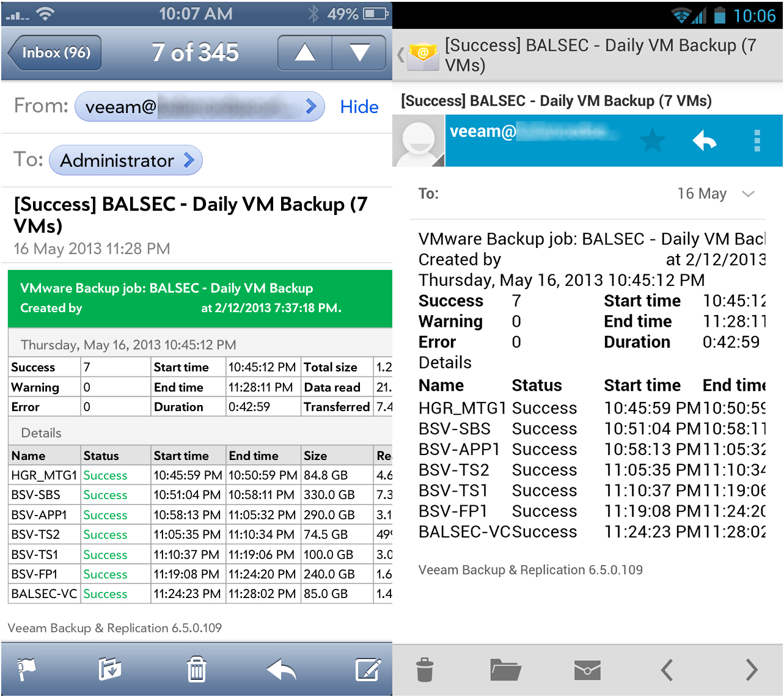This screenshot has width=784, height=697.
Task: Delete email with the iOS trash icon
Action: [x=196, y=670]
